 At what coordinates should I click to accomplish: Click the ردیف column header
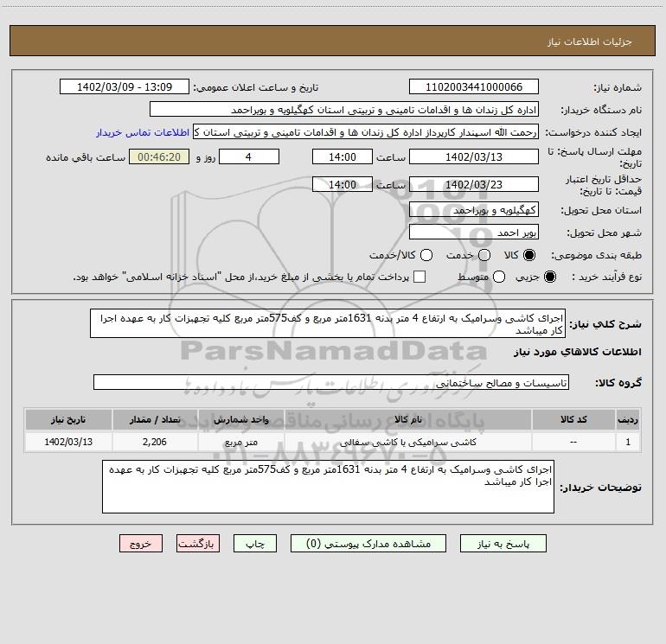pyautogui.click(x=628, y=419)
